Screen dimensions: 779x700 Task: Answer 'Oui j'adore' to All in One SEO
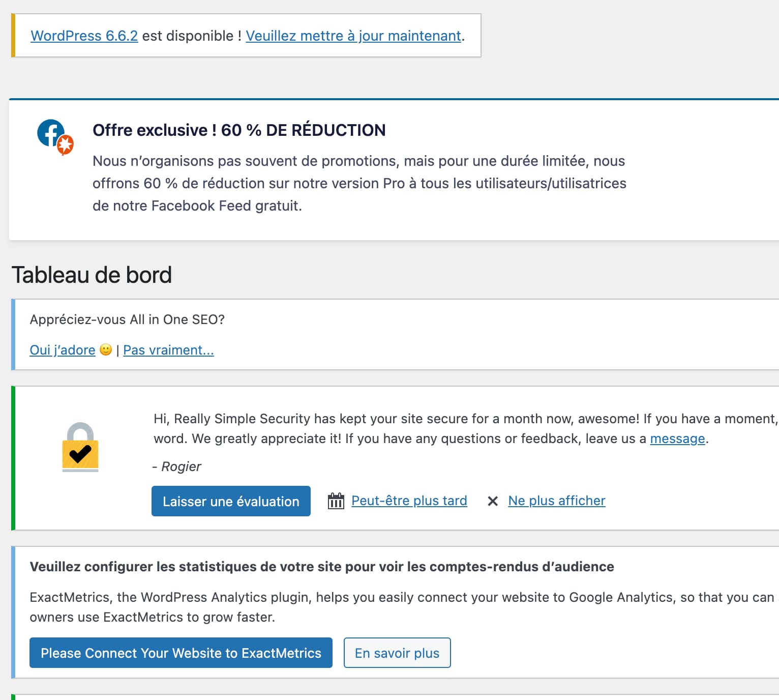click(x=63, y=350)
